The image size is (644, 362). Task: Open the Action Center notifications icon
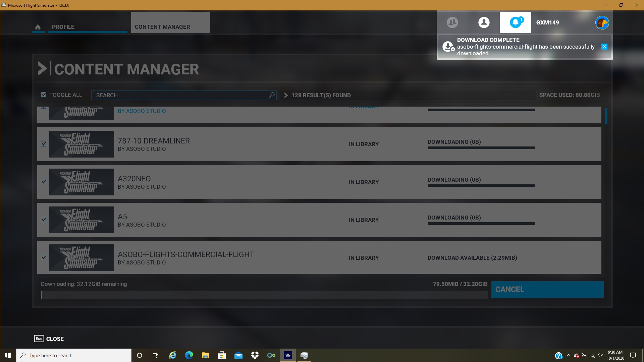coord(633,355)
